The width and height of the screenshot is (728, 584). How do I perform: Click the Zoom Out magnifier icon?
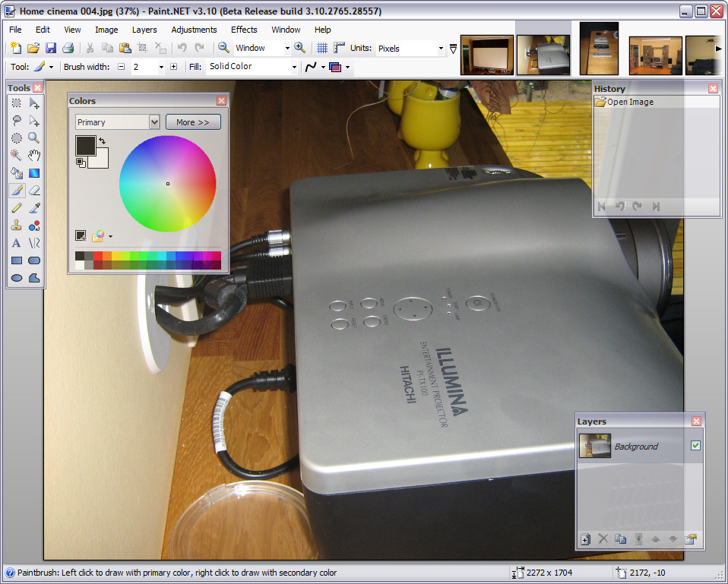223,48
